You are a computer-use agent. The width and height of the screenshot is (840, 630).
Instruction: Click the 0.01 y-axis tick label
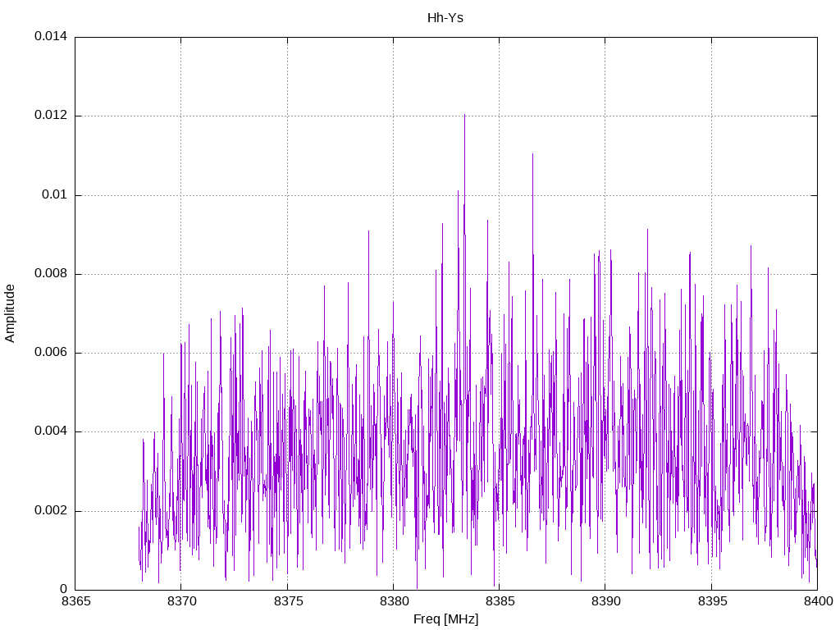[x=53, y=195]
